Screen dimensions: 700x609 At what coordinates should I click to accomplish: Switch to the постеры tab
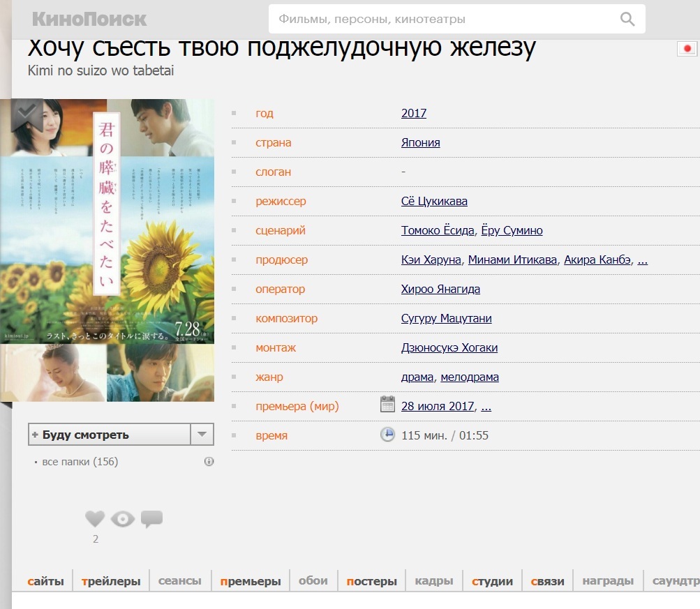371,581
